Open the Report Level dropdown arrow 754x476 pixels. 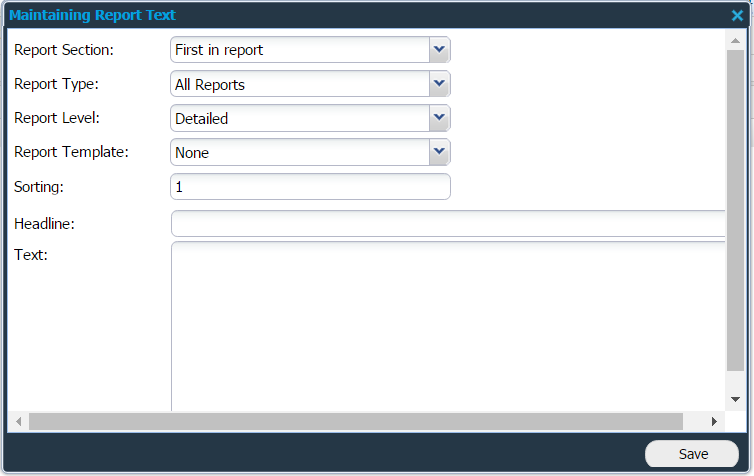click(x=438, y=118)
